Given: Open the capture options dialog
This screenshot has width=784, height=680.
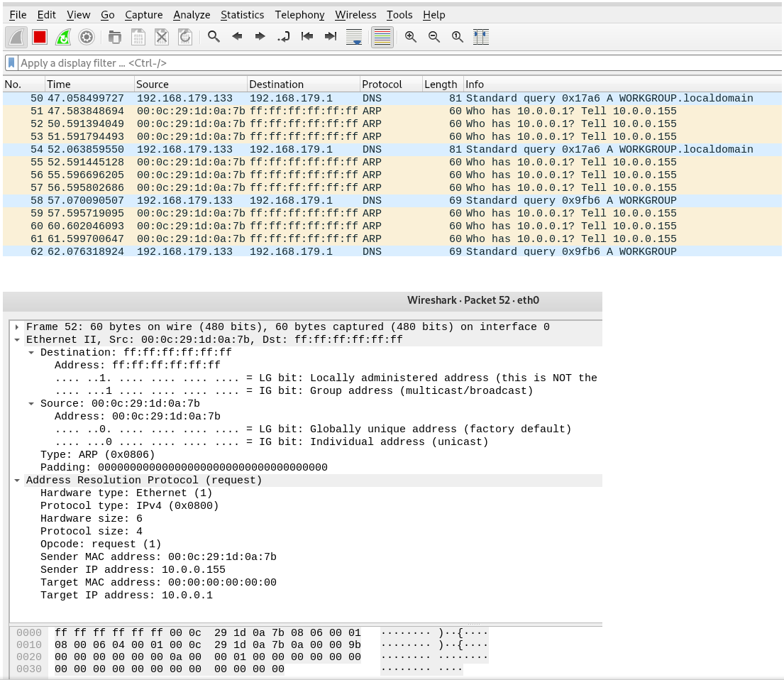Looking at the screenshot, I should [x=87, y=37].
